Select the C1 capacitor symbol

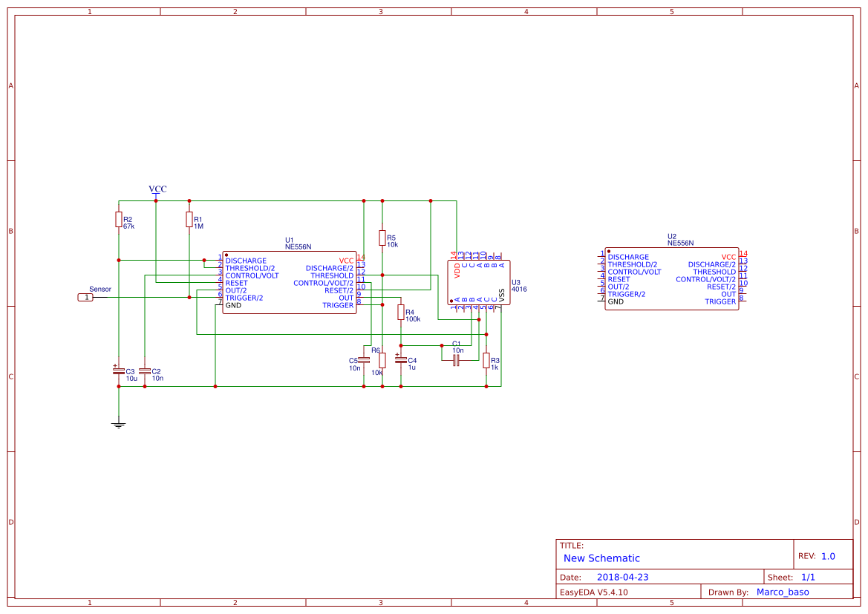(456, 360)
